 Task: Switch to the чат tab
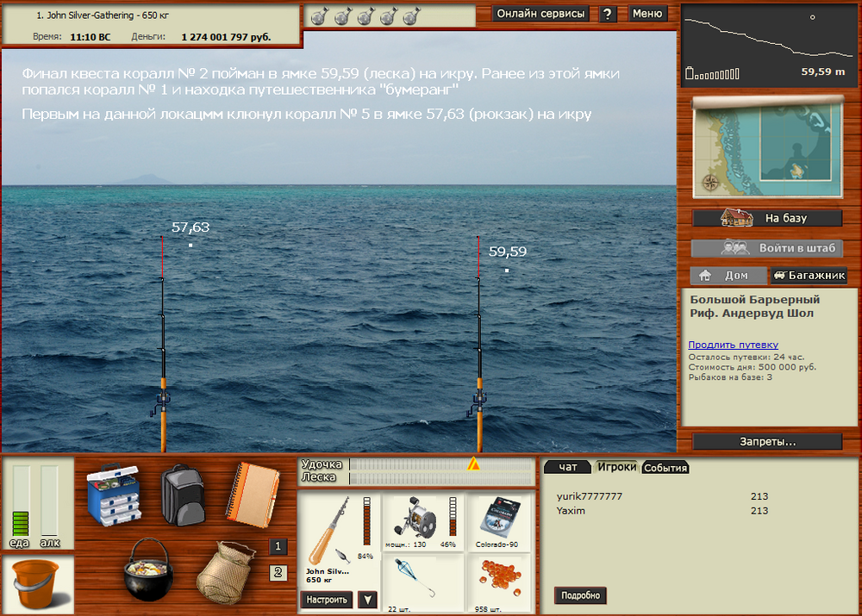click(x=568, y=467)
